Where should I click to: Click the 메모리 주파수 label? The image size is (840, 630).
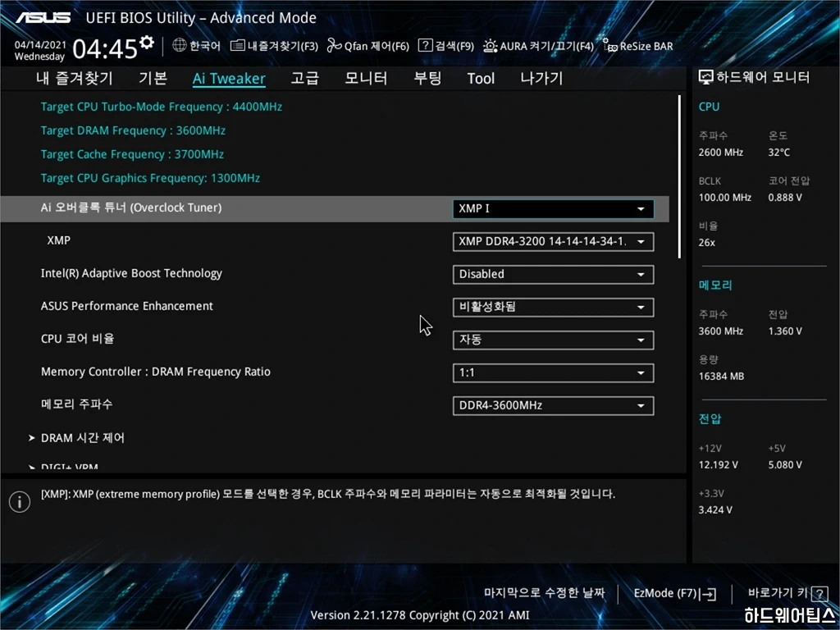pyautogui.click(x=76, y=404)
